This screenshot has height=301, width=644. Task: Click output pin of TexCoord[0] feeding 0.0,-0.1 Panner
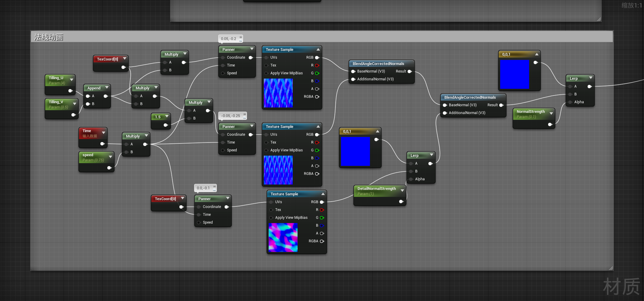pyautogui.click(x=182, y=207)
